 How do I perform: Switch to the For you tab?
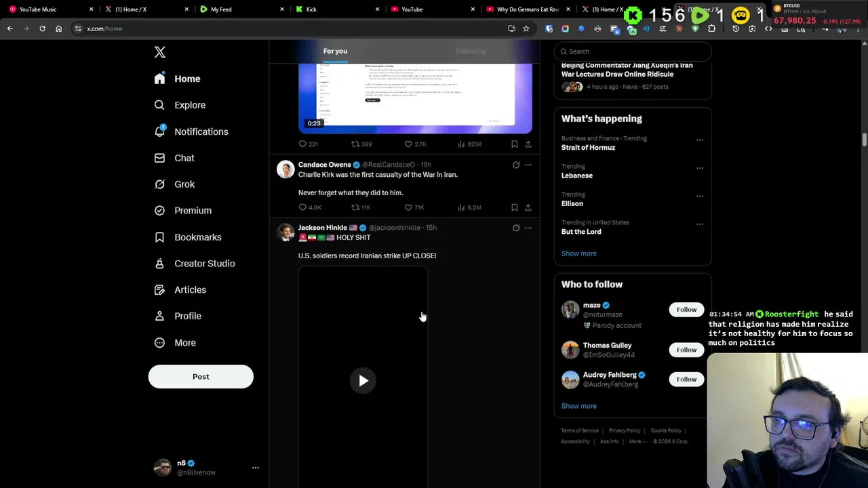[x=335, y=51]
